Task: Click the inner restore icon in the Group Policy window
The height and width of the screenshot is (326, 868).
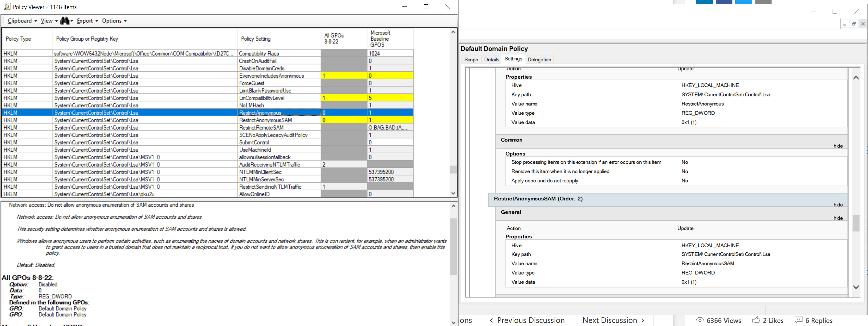Action: [854, 24]
